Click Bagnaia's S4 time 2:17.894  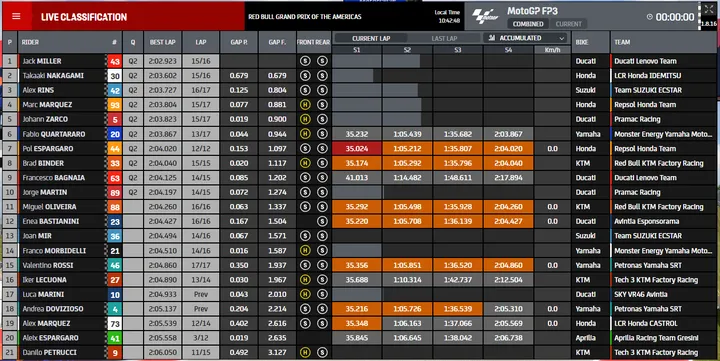(x=508, y=178)
